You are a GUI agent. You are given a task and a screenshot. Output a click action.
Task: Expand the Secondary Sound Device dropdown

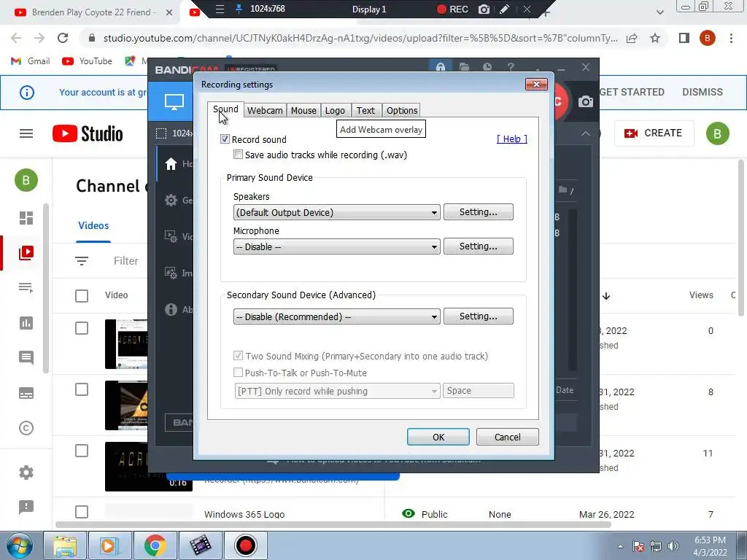pos(336,316)
